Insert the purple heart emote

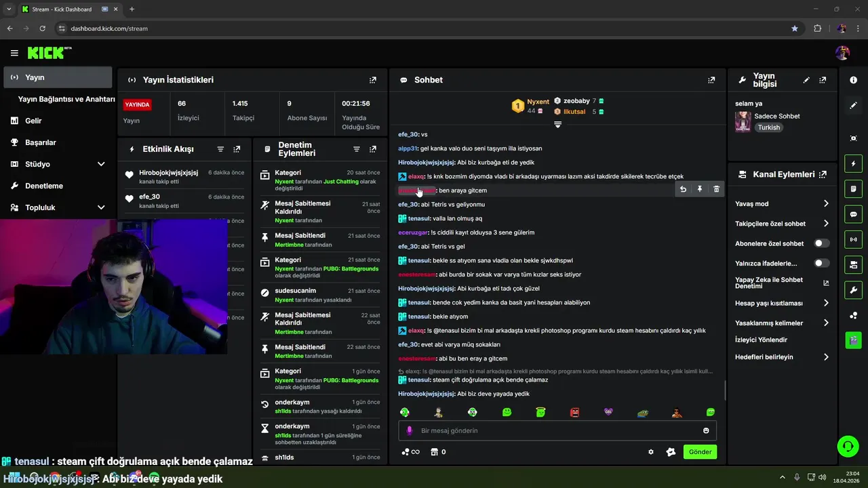tap(608, 412)
